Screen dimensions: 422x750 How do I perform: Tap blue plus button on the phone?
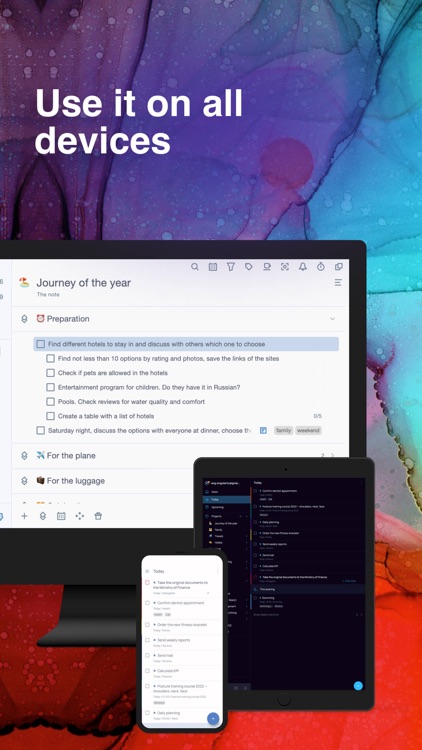(x=213, y=718)
